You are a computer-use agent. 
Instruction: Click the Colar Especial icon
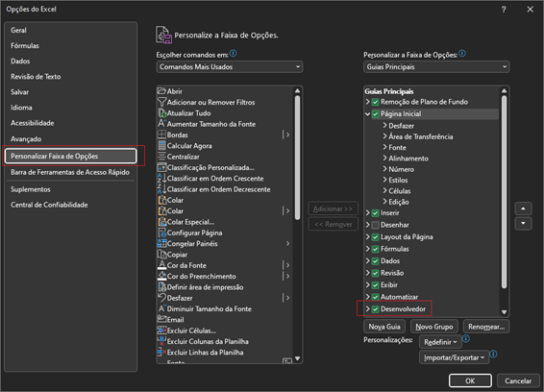click(162, 222)
